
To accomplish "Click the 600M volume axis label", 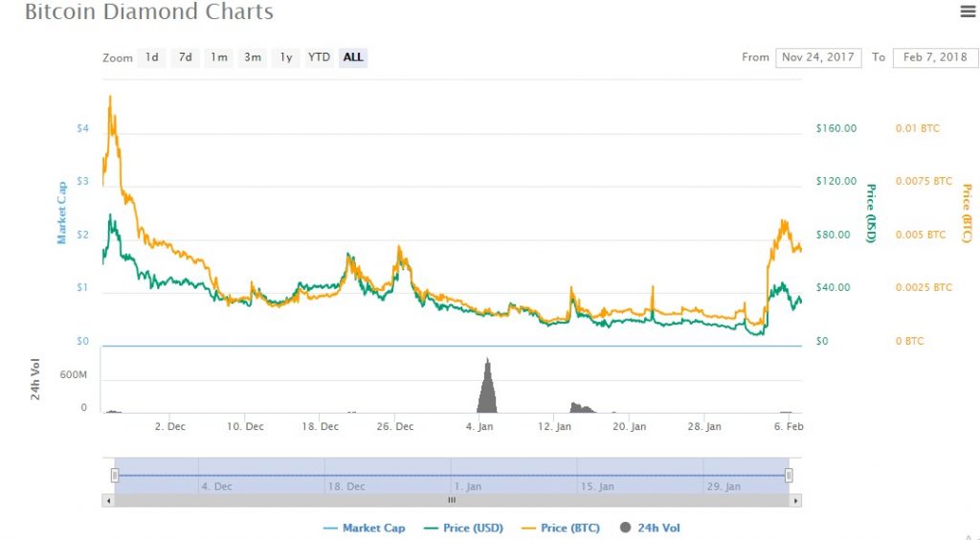I will [x=73, y=375].
